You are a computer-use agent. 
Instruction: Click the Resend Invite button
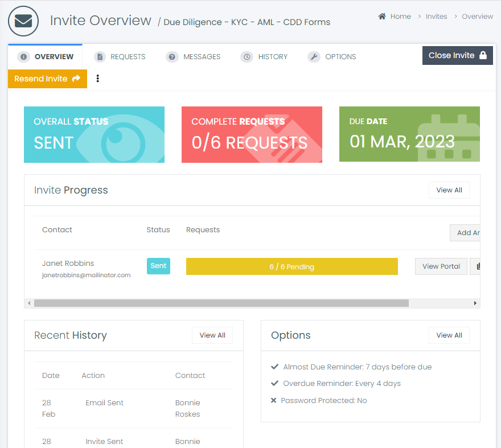point(43,78)
